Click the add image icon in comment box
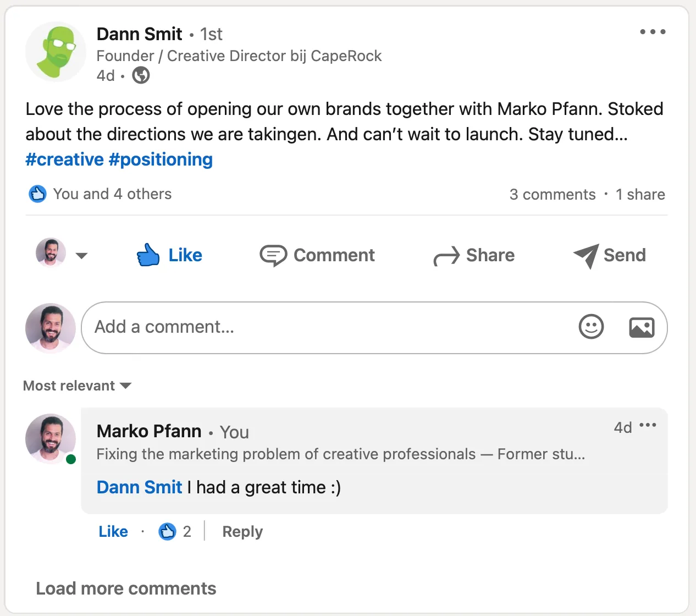This screenshot has height=616, width=696. coord(642,327)
